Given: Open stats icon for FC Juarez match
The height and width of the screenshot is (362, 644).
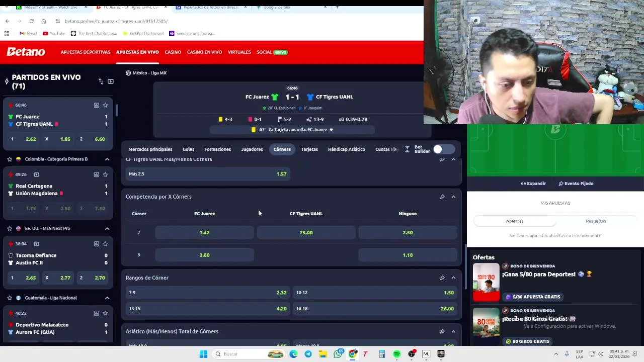Looking at the screenshot, I should coord(96,105).
